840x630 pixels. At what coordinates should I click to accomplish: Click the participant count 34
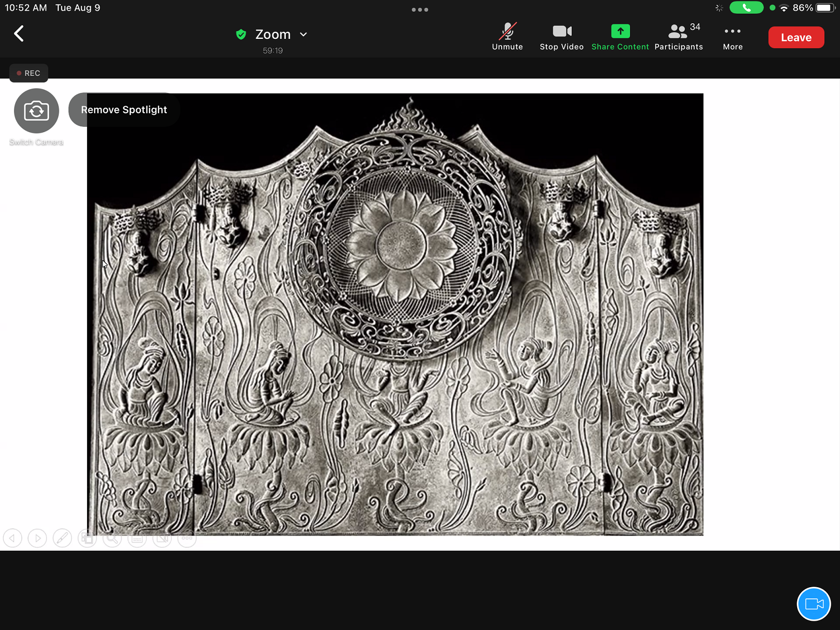pyautogui.click(x=695, y=27)
